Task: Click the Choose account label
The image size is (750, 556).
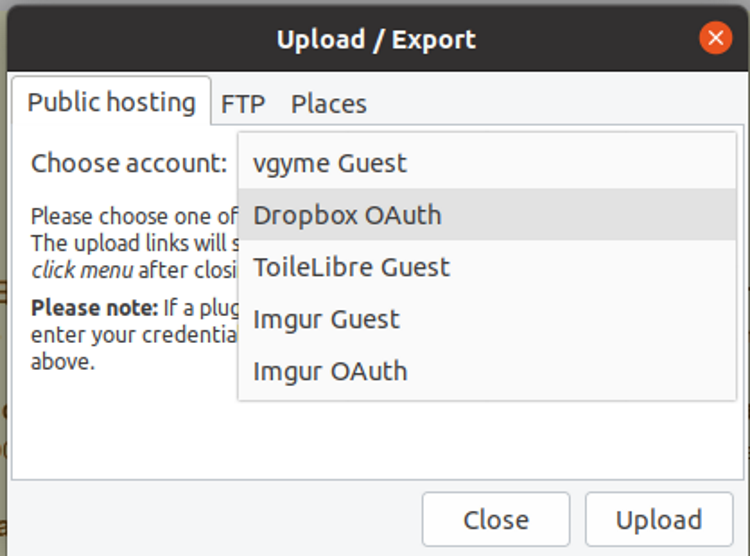Action: [x=129, y=163]
